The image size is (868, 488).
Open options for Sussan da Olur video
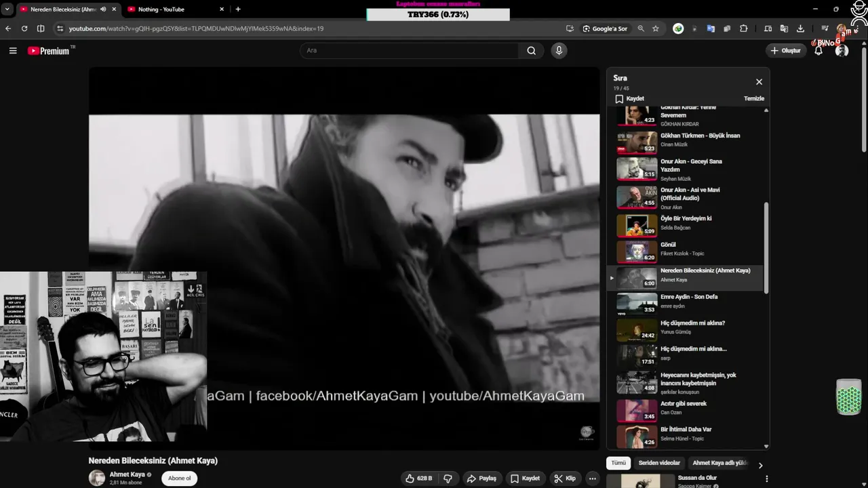pos(767,479)
